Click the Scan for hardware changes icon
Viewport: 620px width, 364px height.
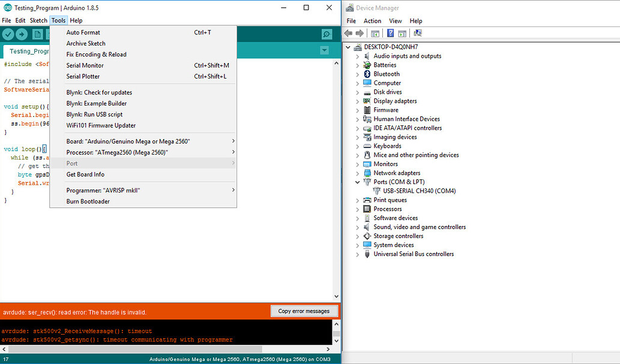point(418,33)
